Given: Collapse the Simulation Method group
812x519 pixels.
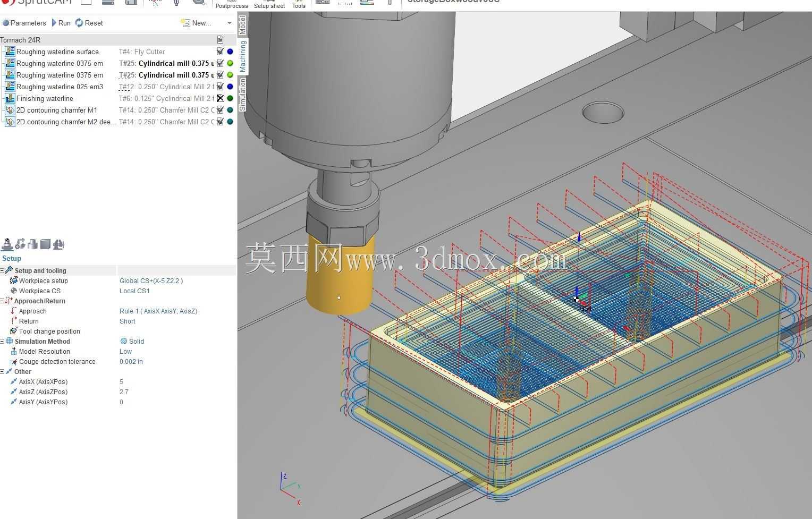Looking at the screenshot, I should (x=2, y=342).
